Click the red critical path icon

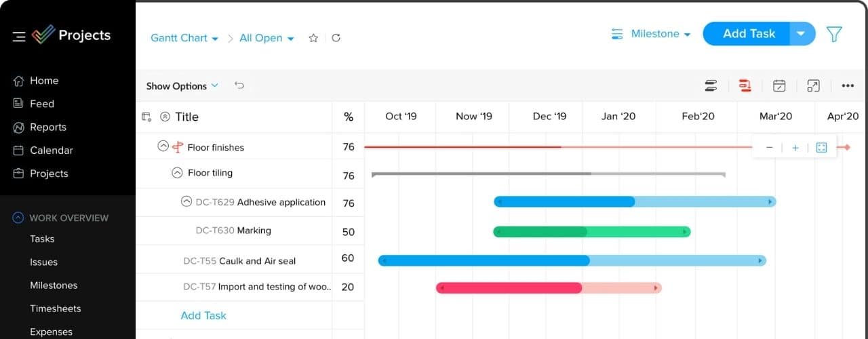[745, 85]
